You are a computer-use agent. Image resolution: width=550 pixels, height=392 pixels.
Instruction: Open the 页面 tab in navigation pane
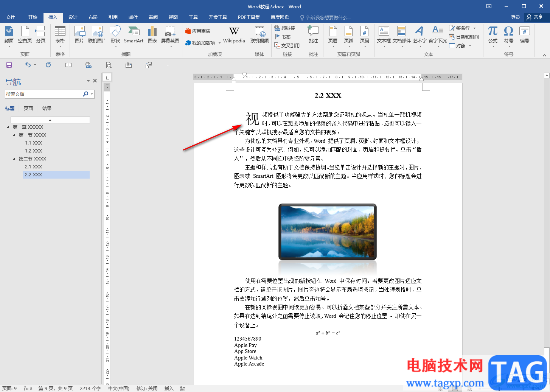(x=28, y=109)
